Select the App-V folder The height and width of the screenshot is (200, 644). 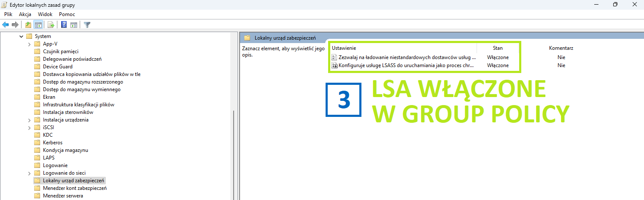tap(50, 44)
